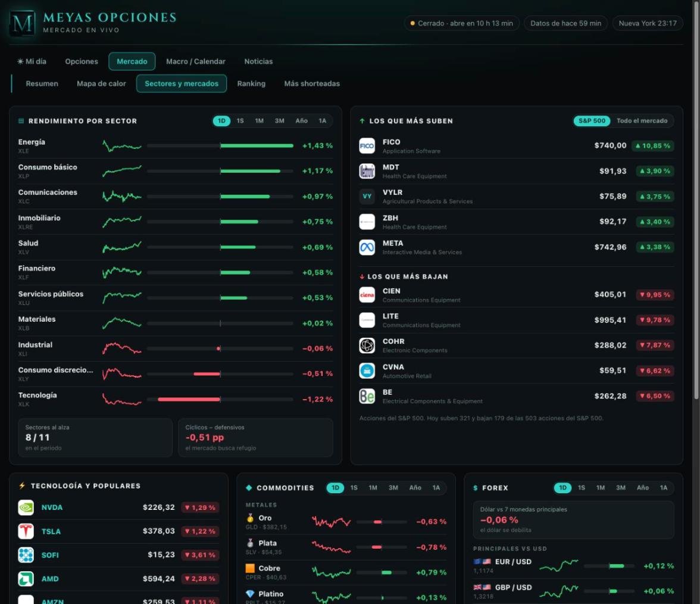
Task: Switch sector performance to 1S
Action: coord(240,120)
